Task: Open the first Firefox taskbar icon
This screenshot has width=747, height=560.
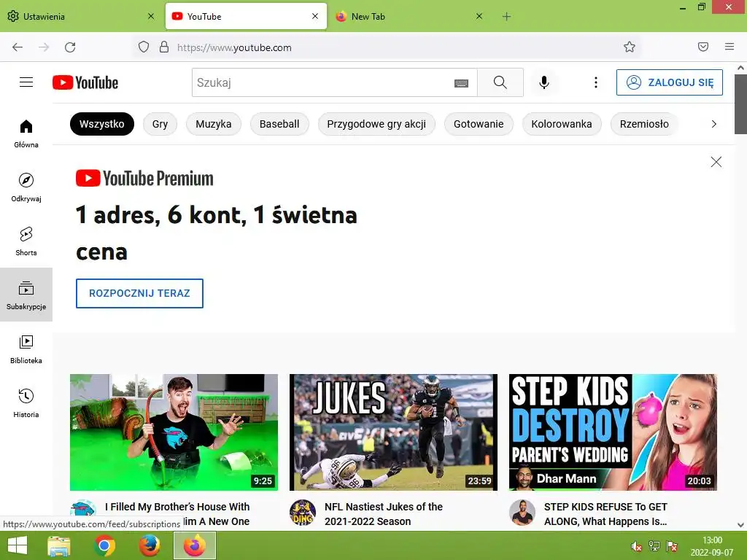Action: 150,545
